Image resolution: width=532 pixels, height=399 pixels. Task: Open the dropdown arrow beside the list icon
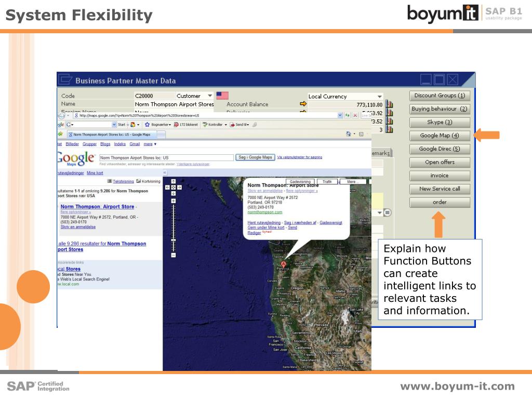(x=380, y=212)
